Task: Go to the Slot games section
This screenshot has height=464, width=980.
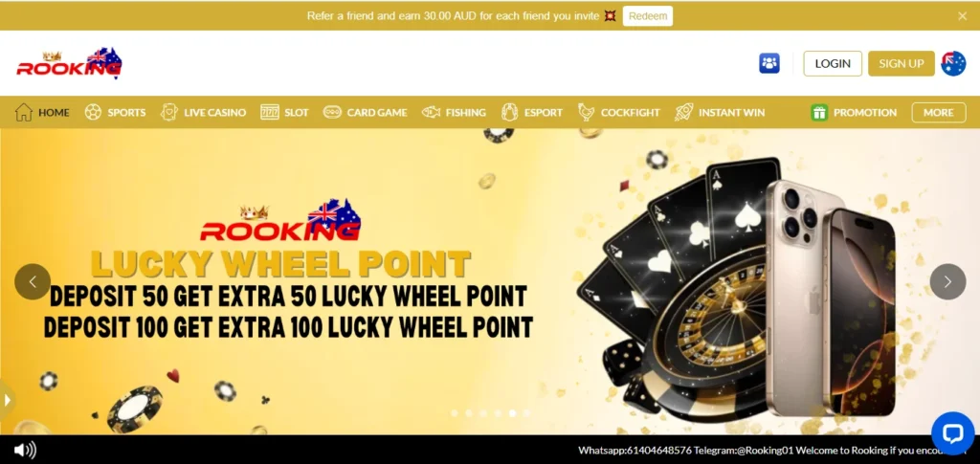Action: [284, 112]
